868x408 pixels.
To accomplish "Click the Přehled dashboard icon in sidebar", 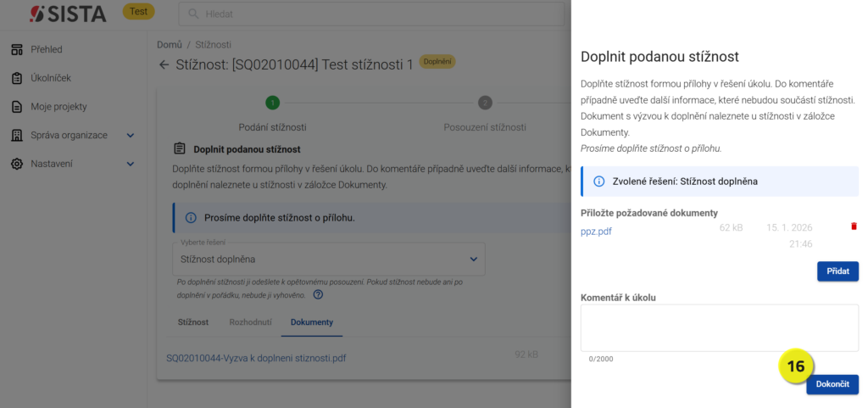I will [16, 49].
